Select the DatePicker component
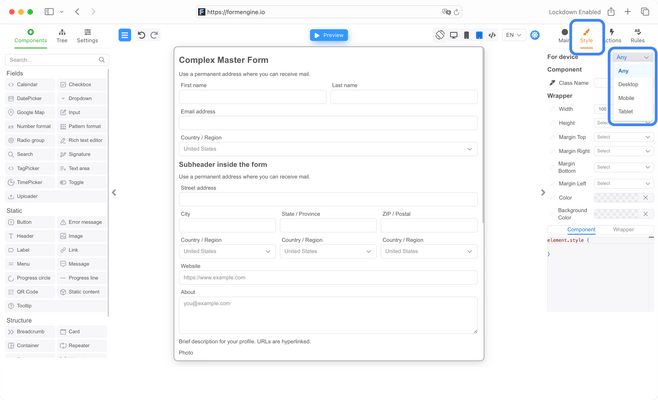 point(30,99)
